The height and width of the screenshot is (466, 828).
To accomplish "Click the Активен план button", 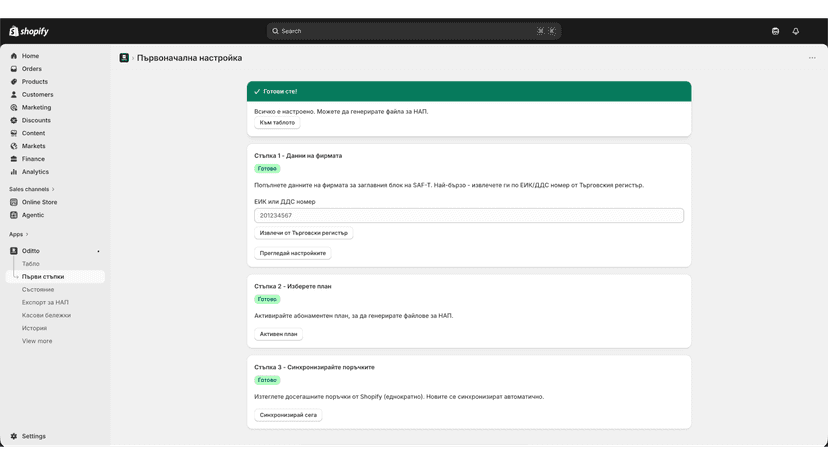I will pos(278,334).
